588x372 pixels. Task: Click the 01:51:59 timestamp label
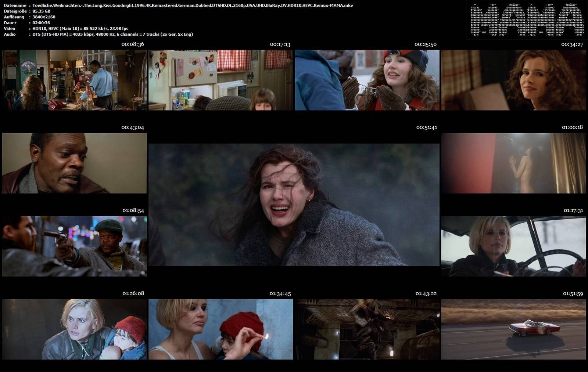(573, 293)
